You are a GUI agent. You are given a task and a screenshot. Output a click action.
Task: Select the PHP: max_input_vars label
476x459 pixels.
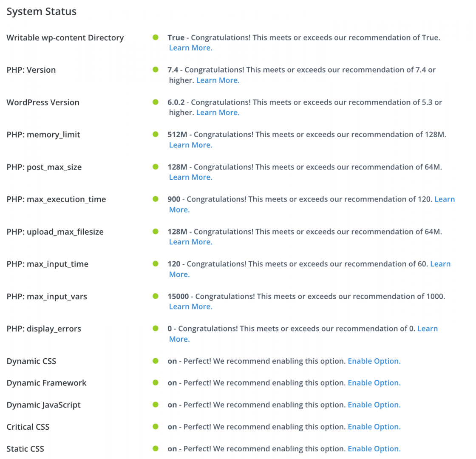47,297
